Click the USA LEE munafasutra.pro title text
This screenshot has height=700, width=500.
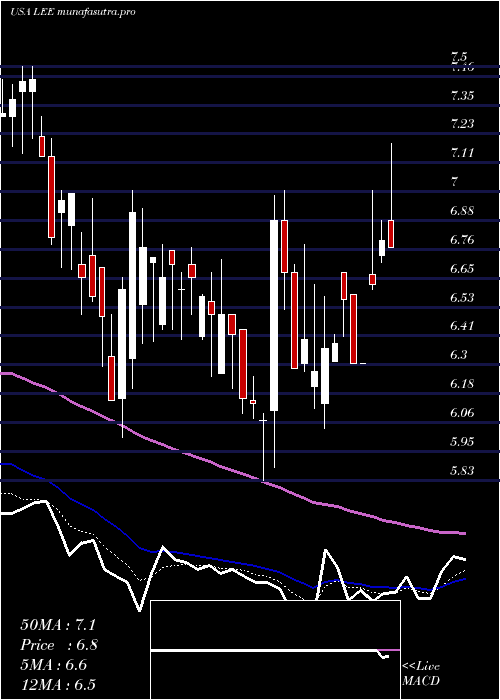point(72,12)
